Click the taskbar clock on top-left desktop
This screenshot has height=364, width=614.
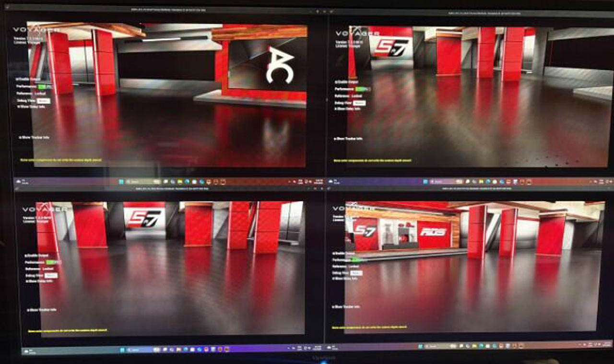pos(319,181)
